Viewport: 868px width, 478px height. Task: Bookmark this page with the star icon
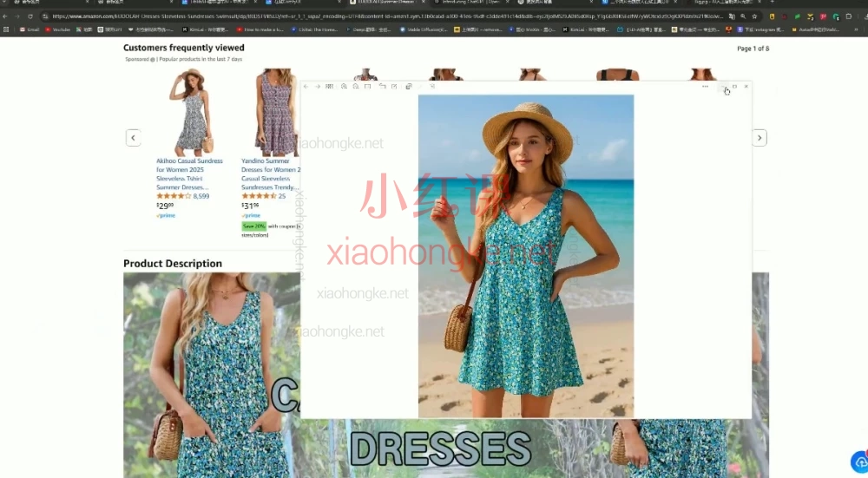point(753,16)
